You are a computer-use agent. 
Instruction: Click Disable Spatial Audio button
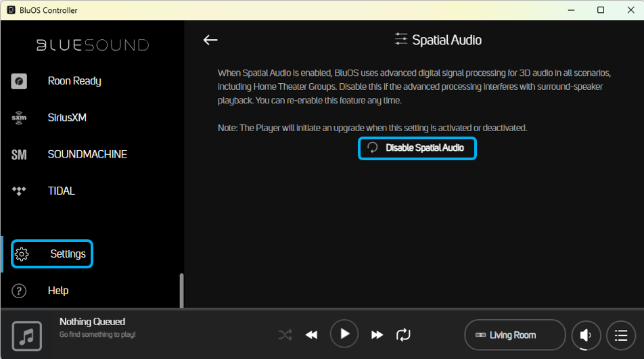coord(417,148)
